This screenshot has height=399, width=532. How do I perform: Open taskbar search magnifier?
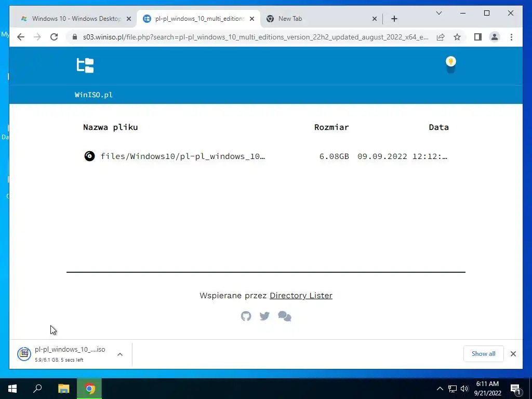click(37, 389)
